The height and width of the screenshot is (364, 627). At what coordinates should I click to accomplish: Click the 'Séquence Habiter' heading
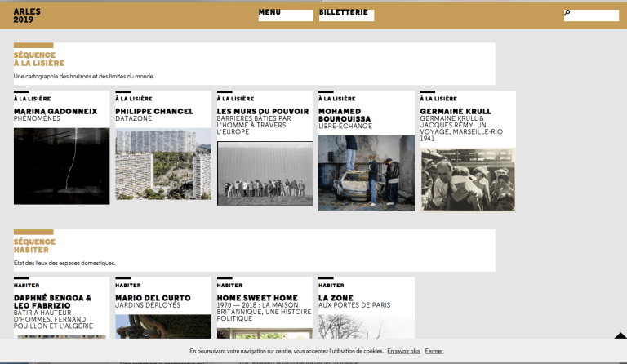pos(34,246)
